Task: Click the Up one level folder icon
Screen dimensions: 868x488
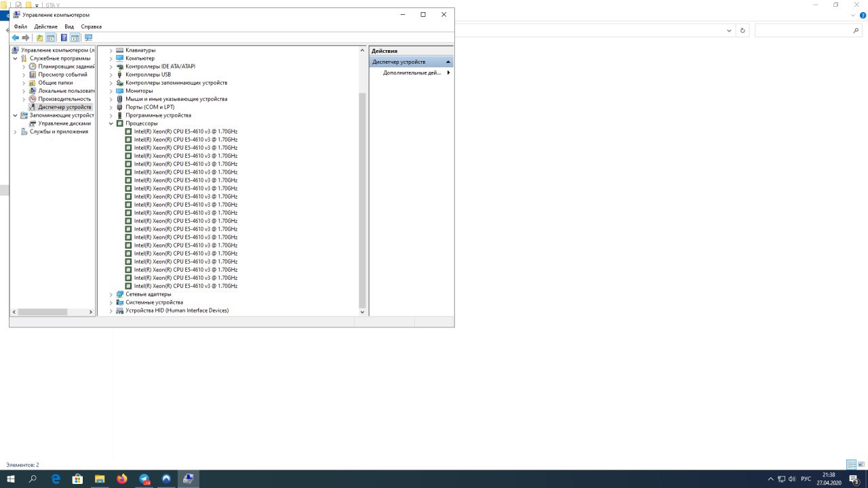Action: click(39, 38)
